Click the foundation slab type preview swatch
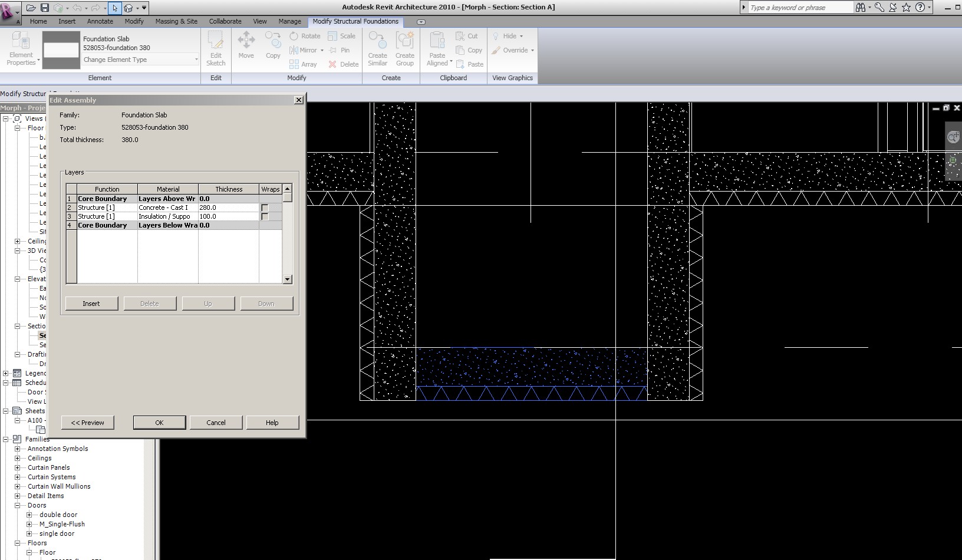This screenshot has width=962, height=560. (61, 50)
